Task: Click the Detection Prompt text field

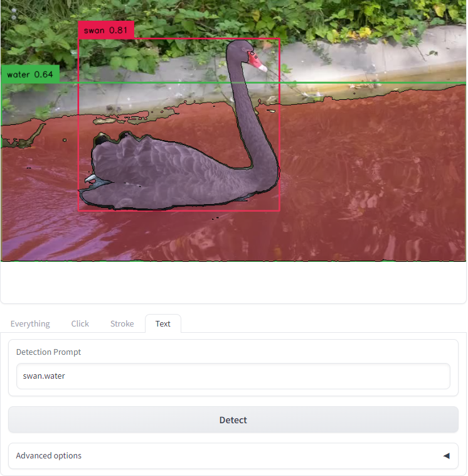Action: [x=233, y=376]
